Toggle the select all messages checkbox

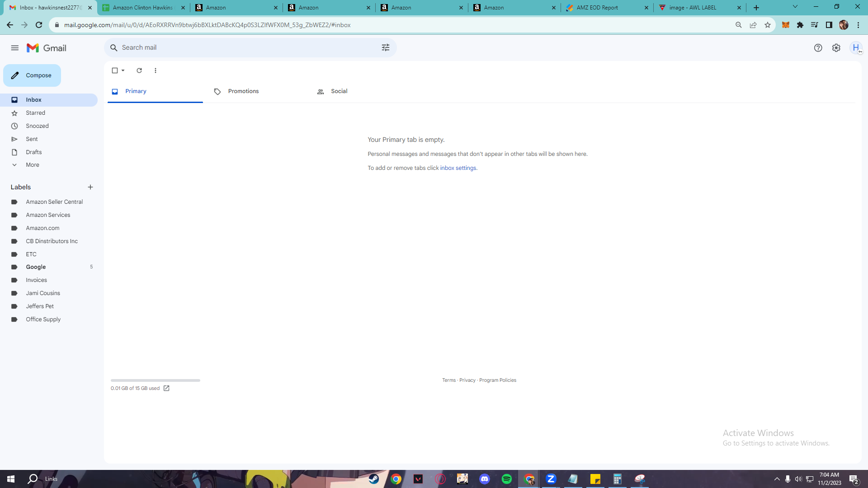coord(115,70)
